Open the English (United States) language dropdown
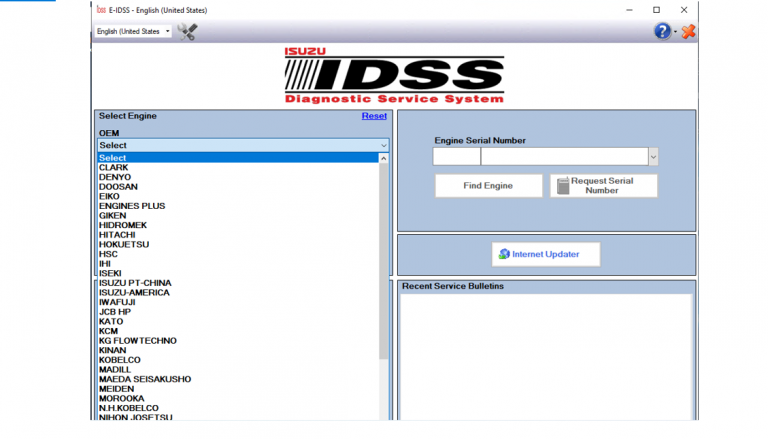Image resolution: width=768 pixels, height=439 pixels. coord(133,31)
